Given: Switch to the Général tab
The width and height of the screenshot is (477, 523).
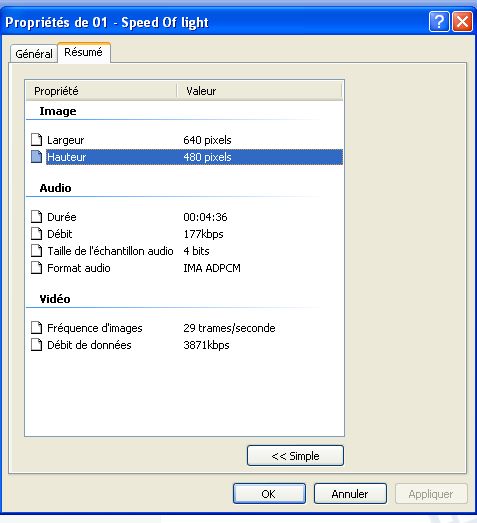Looking at the screenshot, I should click(x=34, y=53).
